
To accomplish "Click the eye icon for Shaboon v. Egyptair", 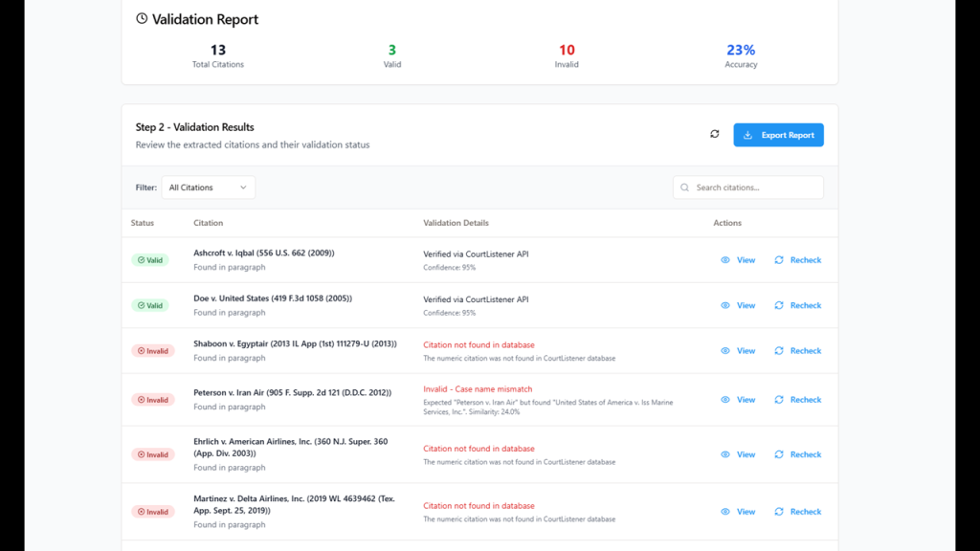I will [x=725, y=351].
